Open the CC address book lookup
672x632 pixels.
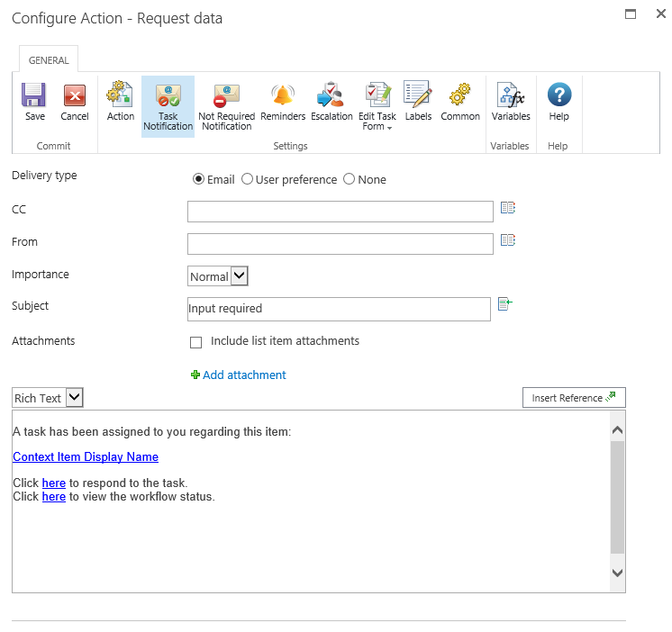(508, 208)
